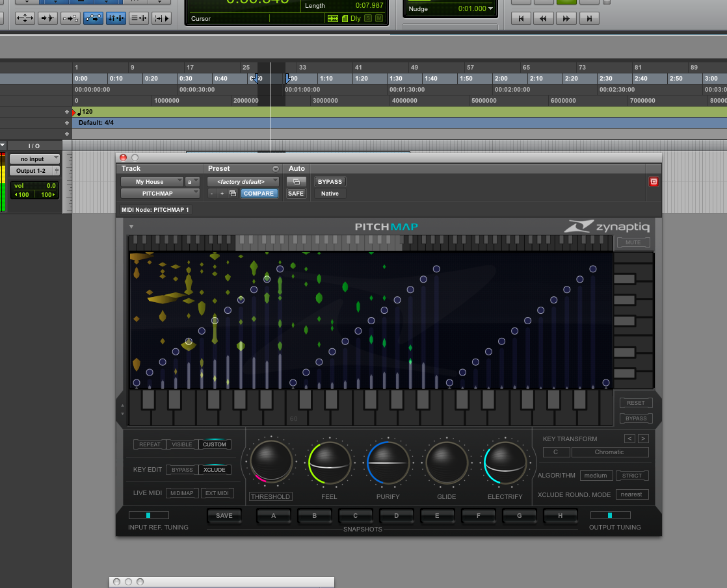727x588 pixels.
Task: Open the factory default preset list
Action: [x=243, y=182]
